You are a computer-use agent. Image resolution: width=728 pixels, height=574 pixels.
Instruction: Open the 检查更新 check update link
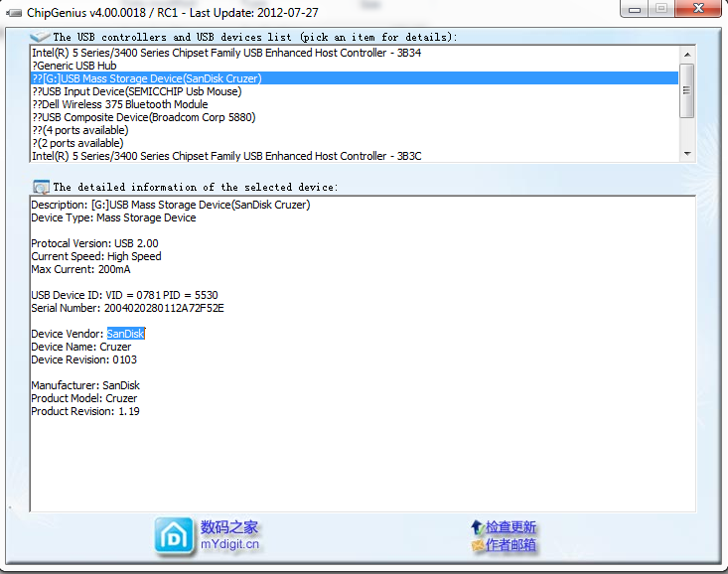point(511,527)
